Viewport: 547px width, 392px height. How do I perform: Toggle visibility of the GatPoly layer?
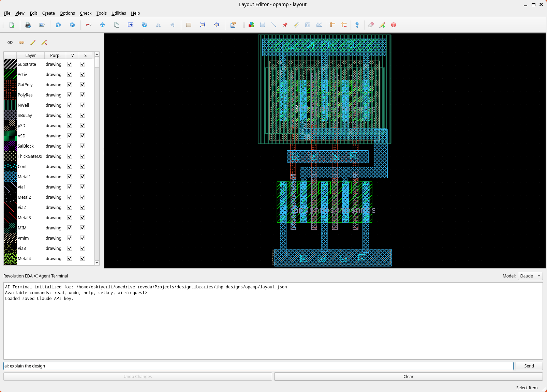coord(69,85)
